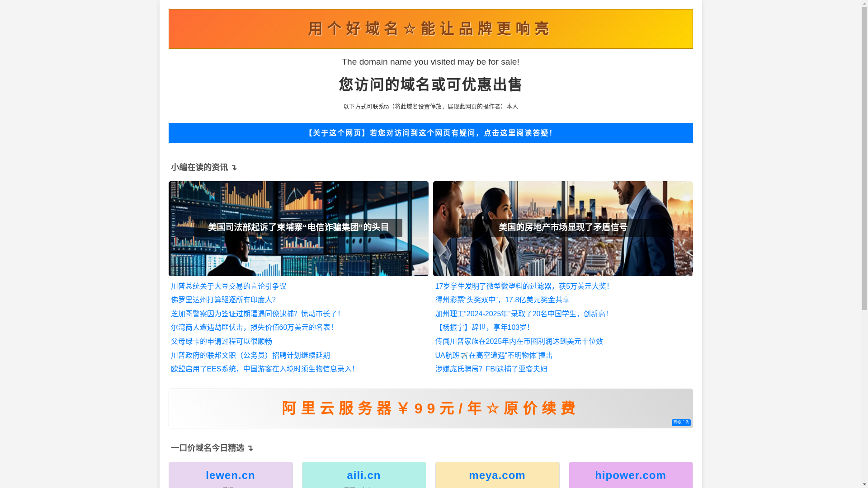Viewport: 868px width, 488px height.
Task: Open the Irvine businessman watch robbery link
Action: pos(252,328)
